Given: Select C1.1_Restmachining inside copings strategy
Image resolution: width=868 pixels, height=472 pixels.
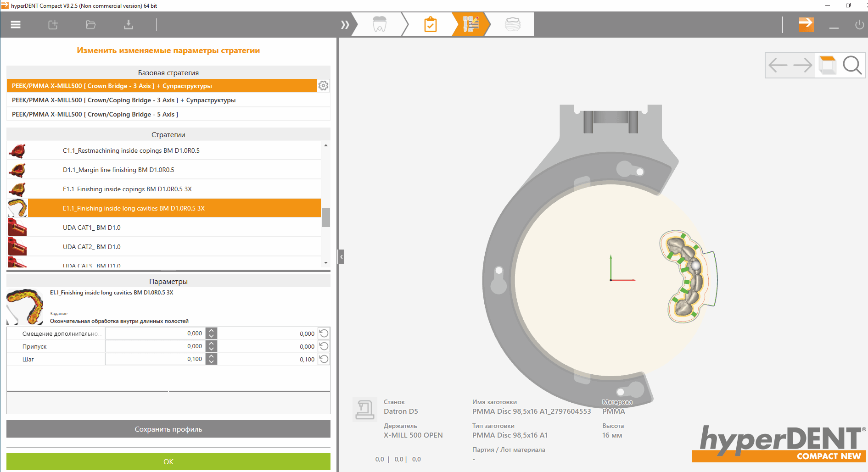Looking at the screenshot, I should coord(174,150).
